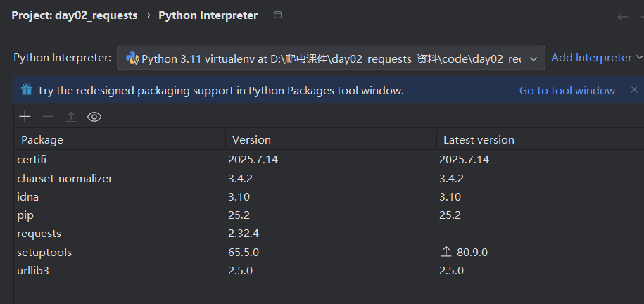Toggle show early releases eye icon
644x304 pixels.
pos(94,117)
